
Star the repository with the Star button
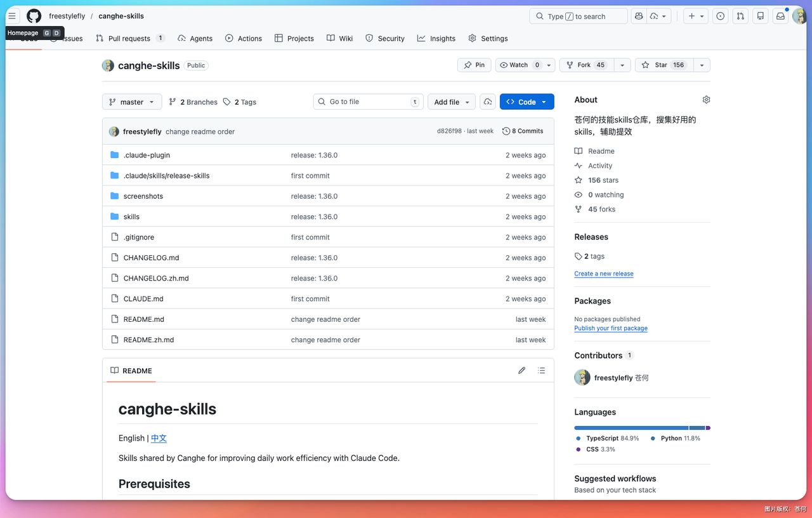[664, 65]
